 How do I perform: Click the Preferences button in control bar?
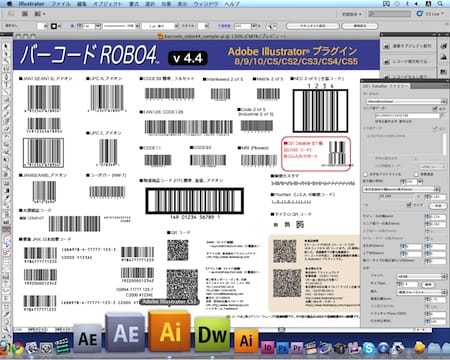pyautogui.click(x=360, y=26)
